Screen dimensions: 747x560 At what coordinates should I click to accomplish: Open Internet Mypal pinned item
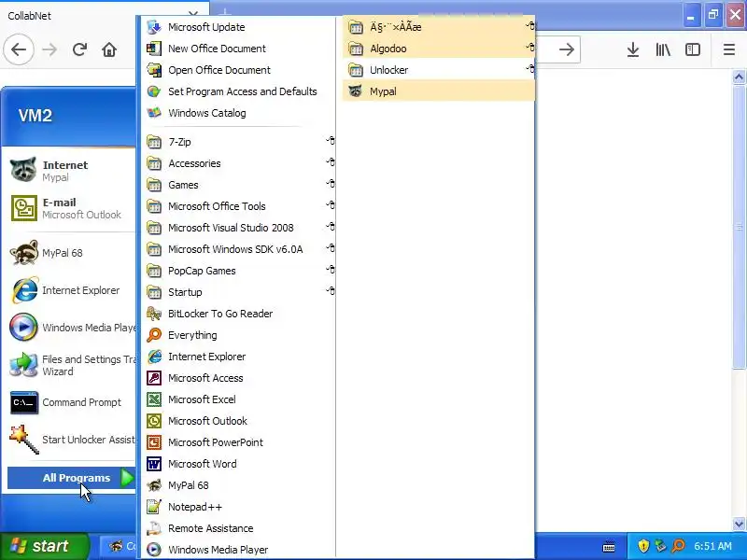coord(72,171)
